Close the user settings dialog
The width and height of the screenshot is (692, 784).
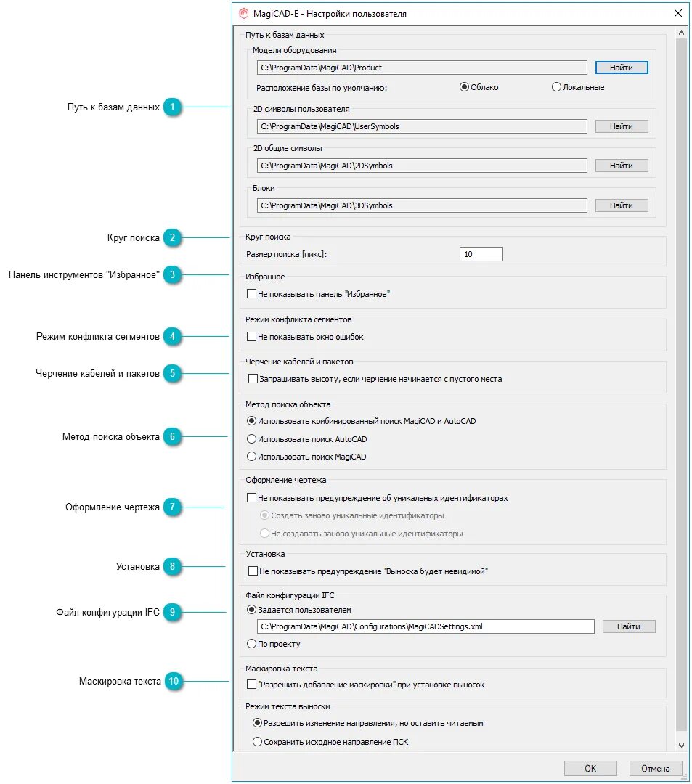click(677, 14)
